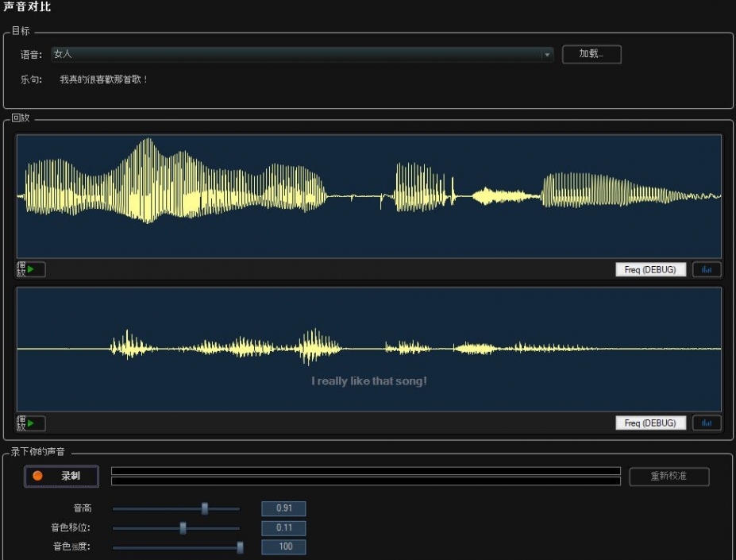Open the 语音 voice dropdown arrow
The width and height of the screenshot is (736, 560).
point(547,55)
